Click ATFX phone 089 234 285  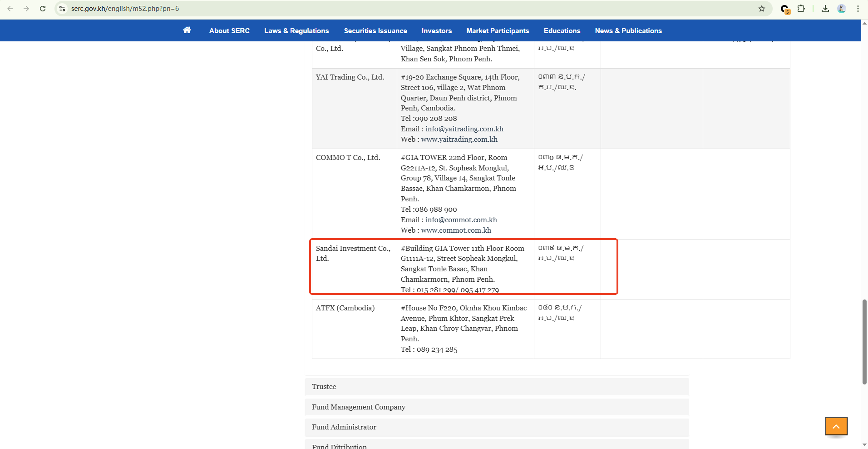[x=437, y=349]
